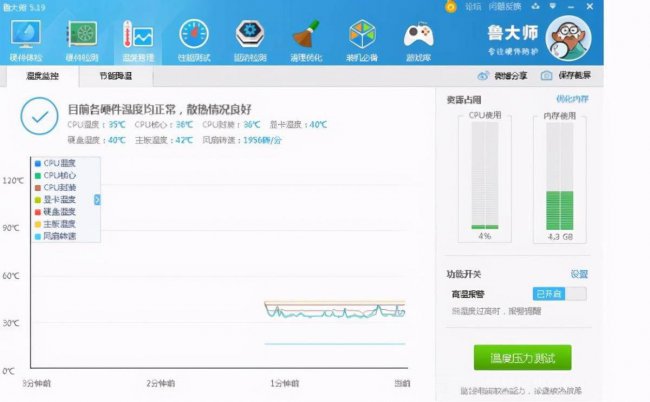The height and width of the screenshot is (402, 650).
Task: Start the 温度压力测试 green button
Action: click(x=522, y=358)
